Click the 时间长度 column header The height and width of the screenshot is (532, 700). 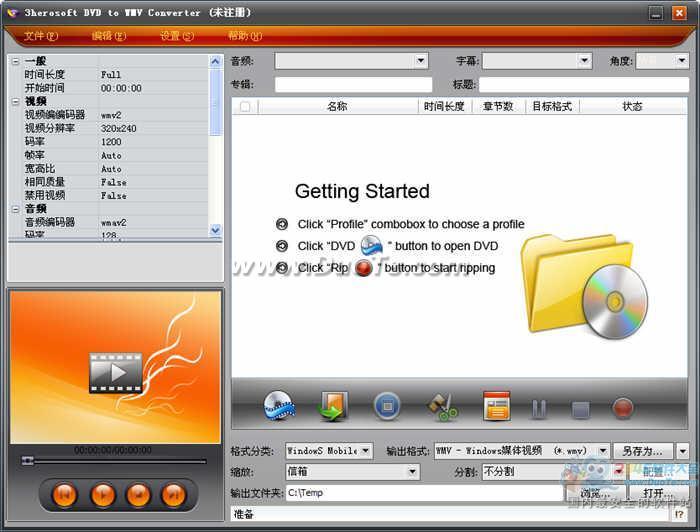[x=444, y=106]
